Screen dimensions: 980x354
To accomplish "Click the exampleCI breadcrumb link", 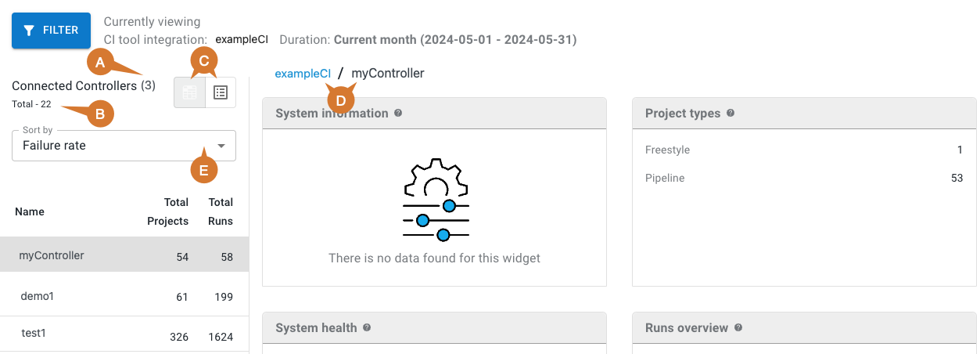I will point(303,74).
